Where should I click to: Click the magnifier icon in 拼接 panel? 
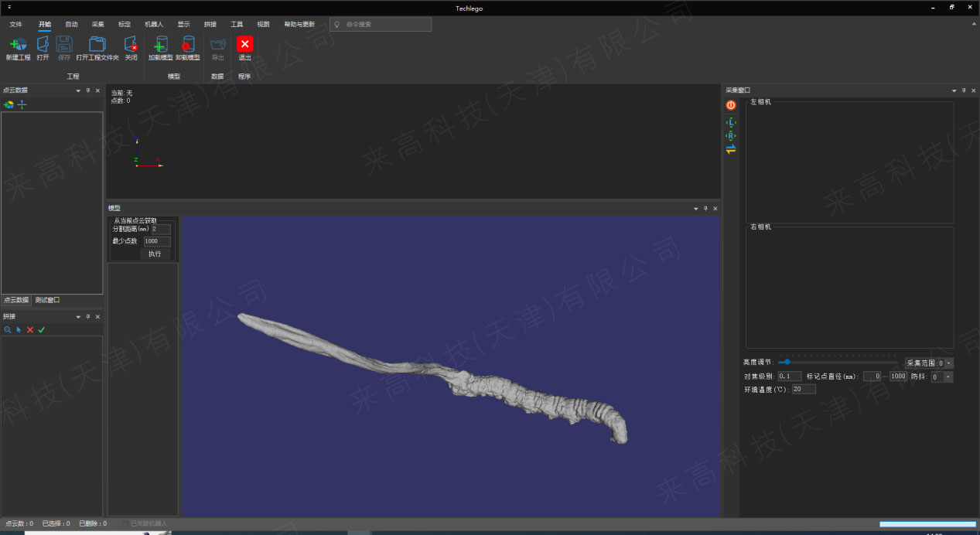click(8, 330)
